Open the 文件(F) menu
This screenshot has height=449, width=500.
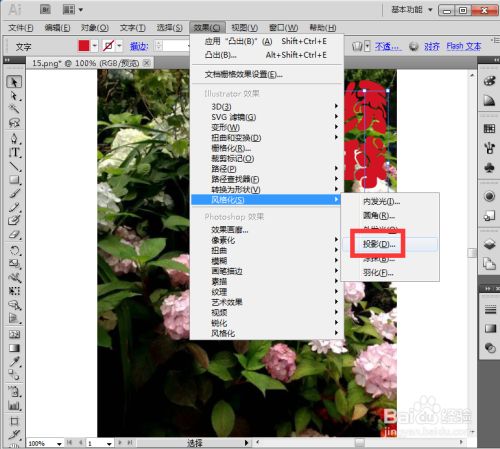coord(21,28)
